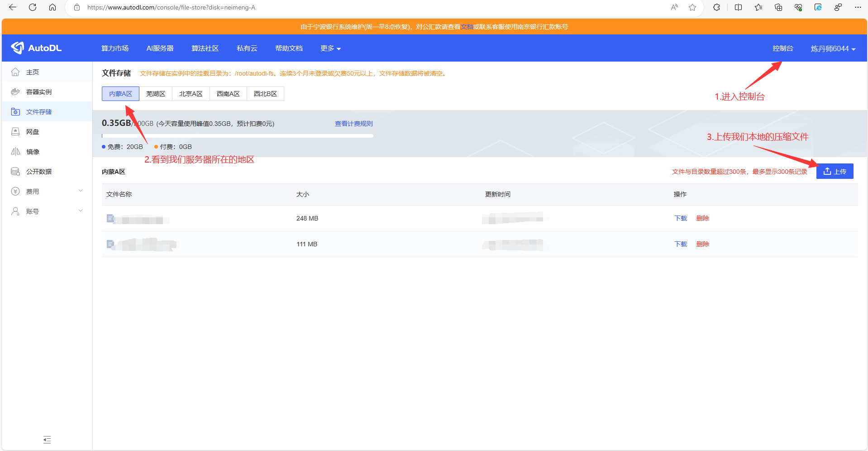Click the file icon in the 111 MB row

pyautogui.click(x=110, y=244)
